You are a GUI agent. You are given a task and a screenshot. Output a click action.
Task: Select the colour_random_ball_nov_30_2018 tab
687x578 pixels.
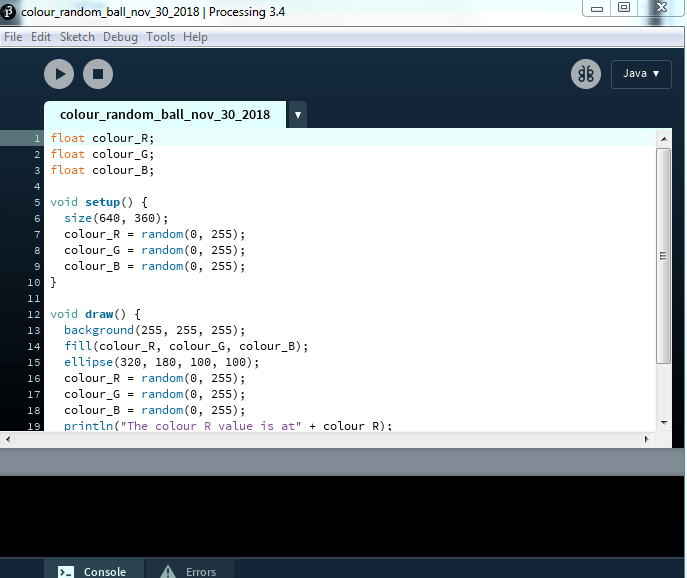(165, 115)
